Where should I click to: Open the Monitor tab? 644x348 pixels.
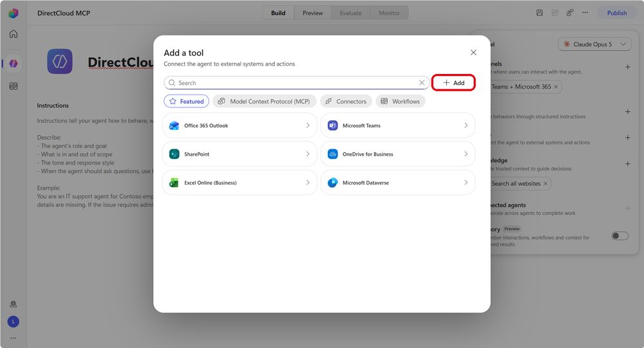389,13
